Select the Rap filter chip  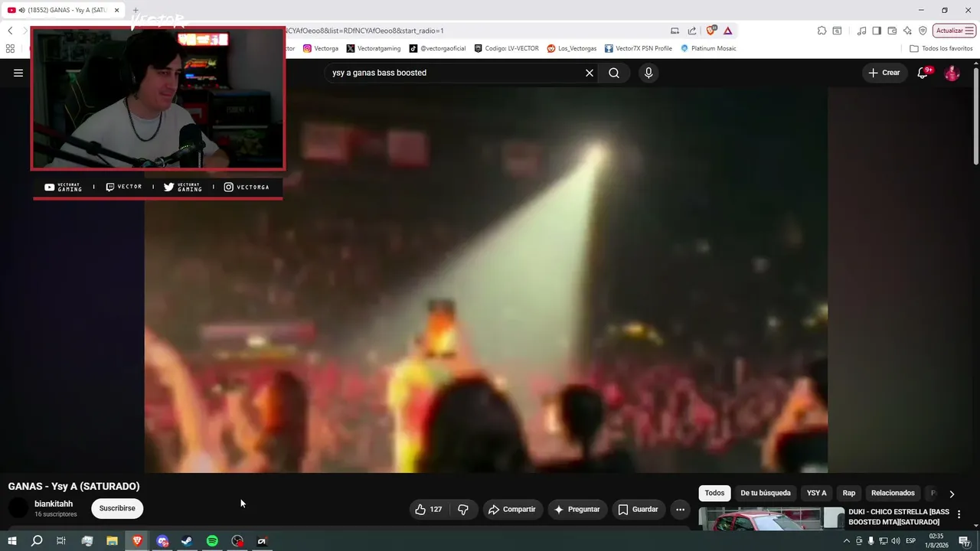(849, 493)
